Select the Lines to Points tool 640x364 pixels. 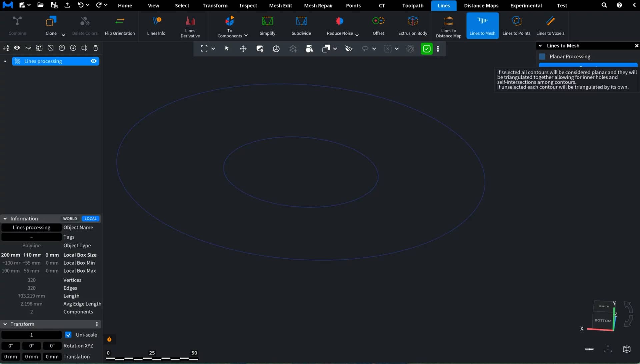pos(516,26)
